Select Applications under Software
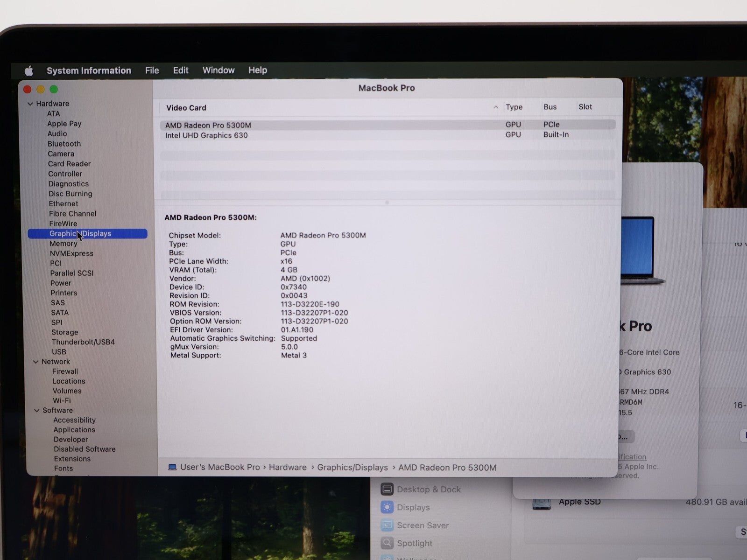 74,430
